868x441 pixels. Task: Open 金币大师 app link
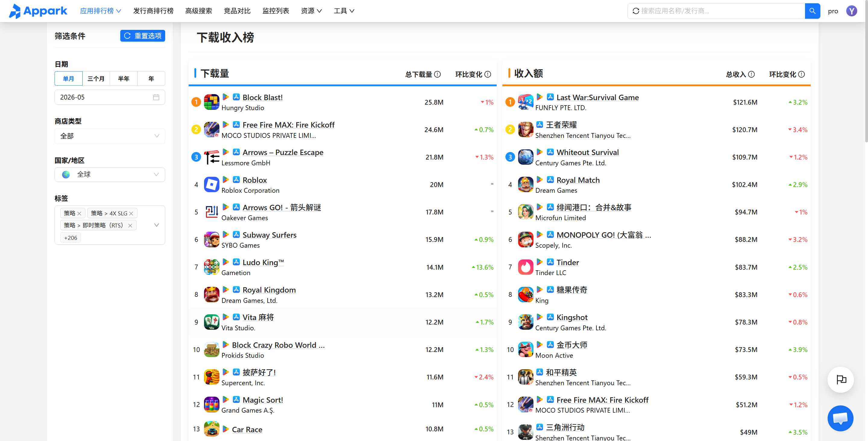click(x=572, y=345)
